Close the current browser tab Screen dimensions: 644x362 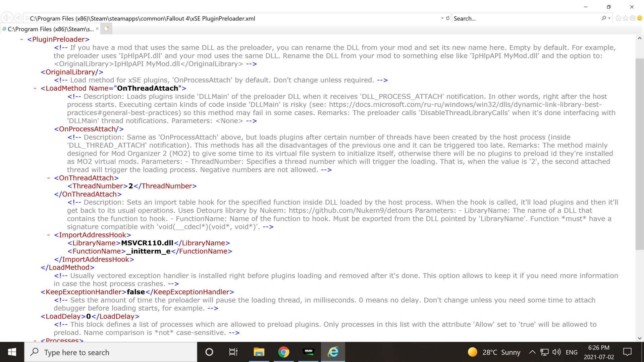97,29
